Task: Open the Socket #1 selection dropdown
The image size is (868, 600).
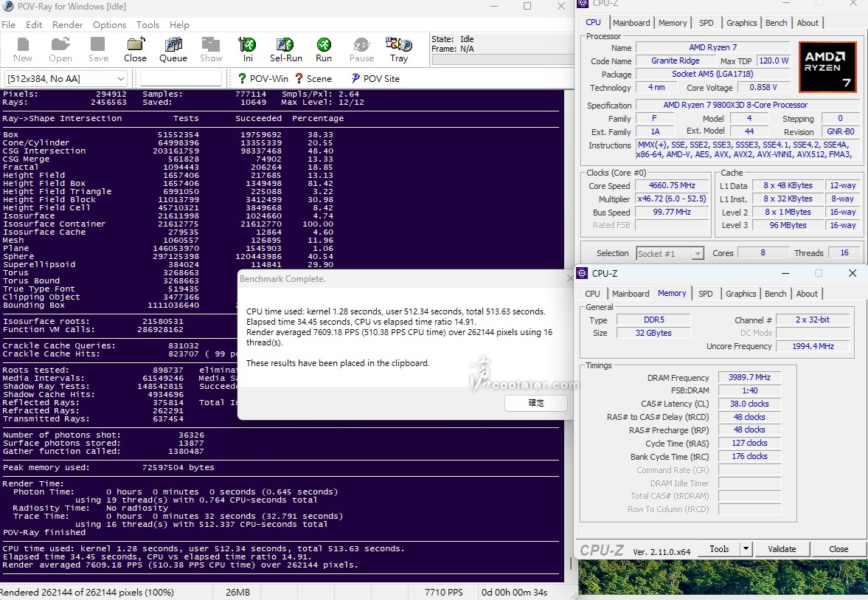Action: pyautogui.click(x=670, y=253)
